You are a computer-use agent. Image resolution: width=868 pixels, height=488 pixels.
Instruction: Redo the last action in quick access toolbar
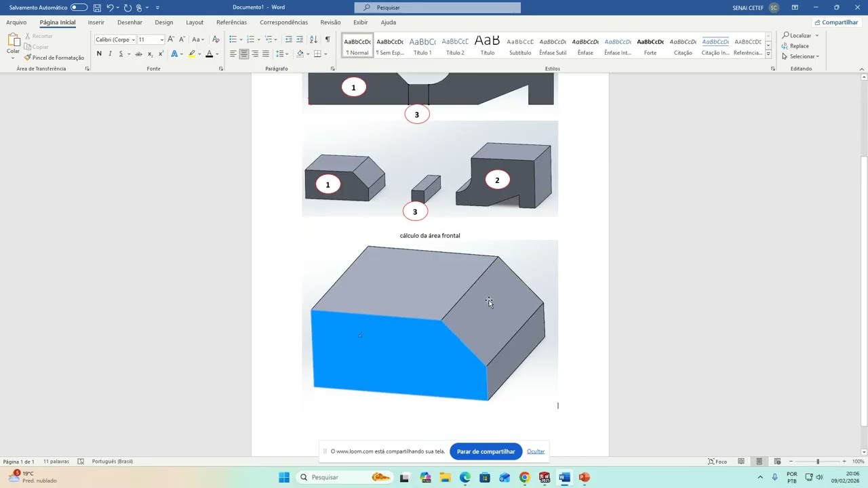(x=127, y=7)
